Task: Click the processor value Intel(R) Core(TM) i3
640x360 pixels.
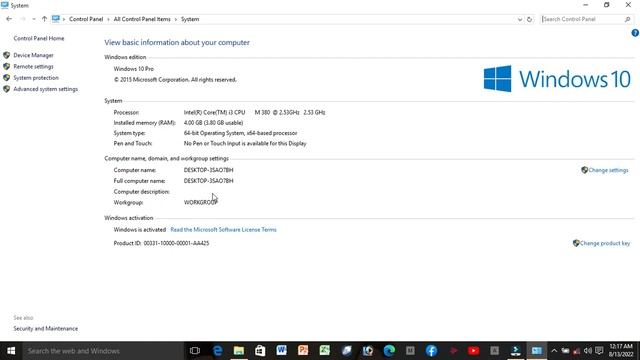Action: pos(254,112)
